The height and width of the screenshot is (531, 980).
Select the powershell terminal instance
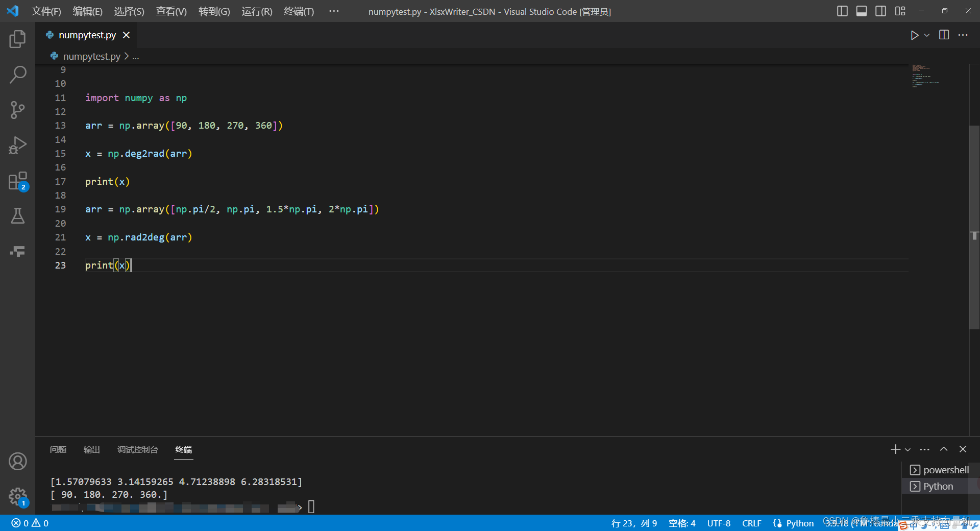point(939,470)
